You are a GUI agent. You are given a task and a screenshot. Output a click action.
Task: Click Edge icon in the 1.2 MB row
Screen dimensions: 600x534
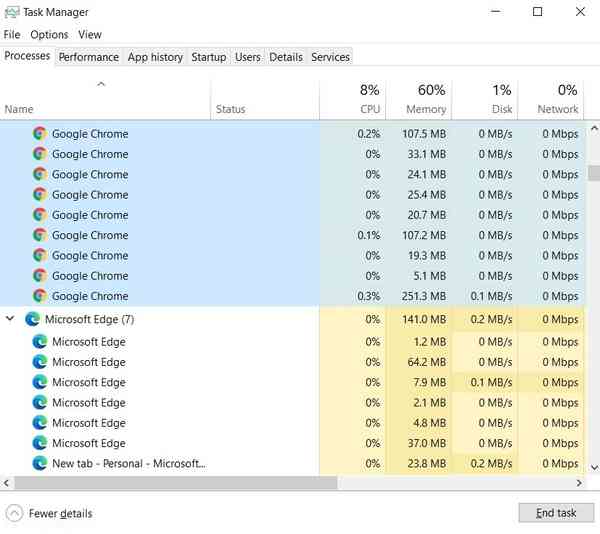point(40,342)
